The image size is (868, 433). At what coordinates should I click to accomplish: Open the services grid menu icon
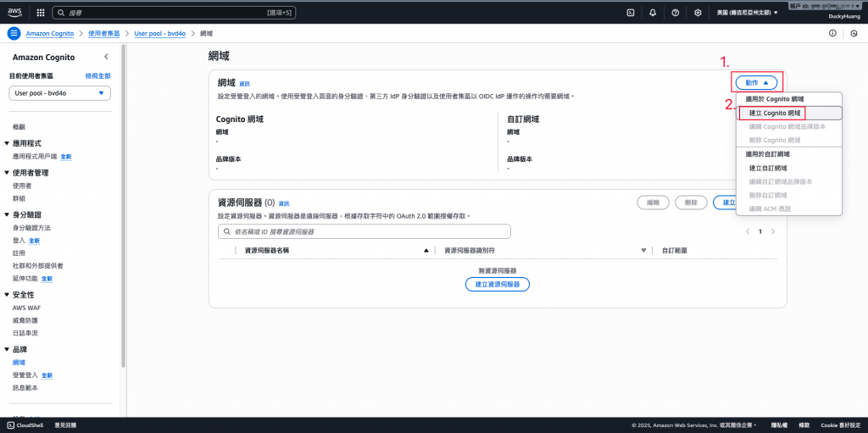pyautogui.click(x=41, y=12)
